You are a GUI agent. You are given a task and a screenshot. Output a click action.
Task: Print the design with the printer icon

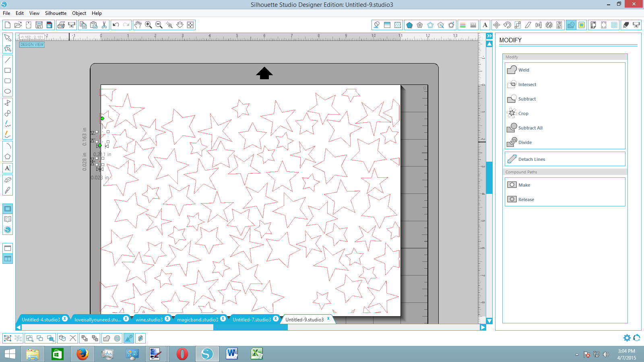coord(61,25)
